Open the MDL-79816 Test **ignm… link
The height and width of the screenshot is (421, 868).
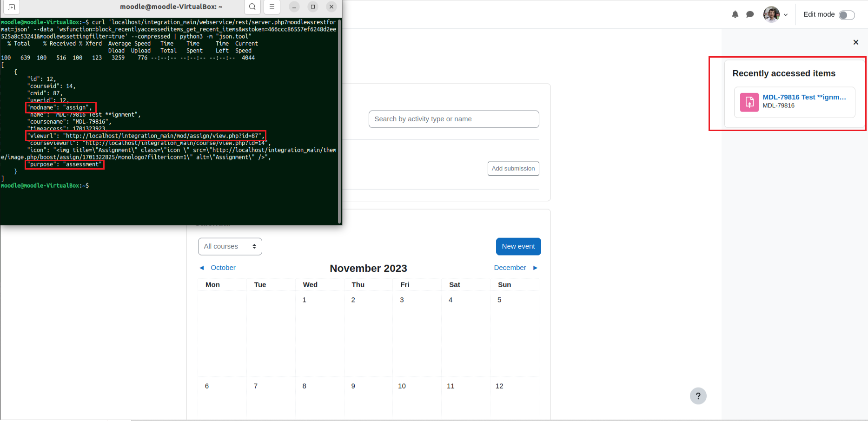point(804,97)
